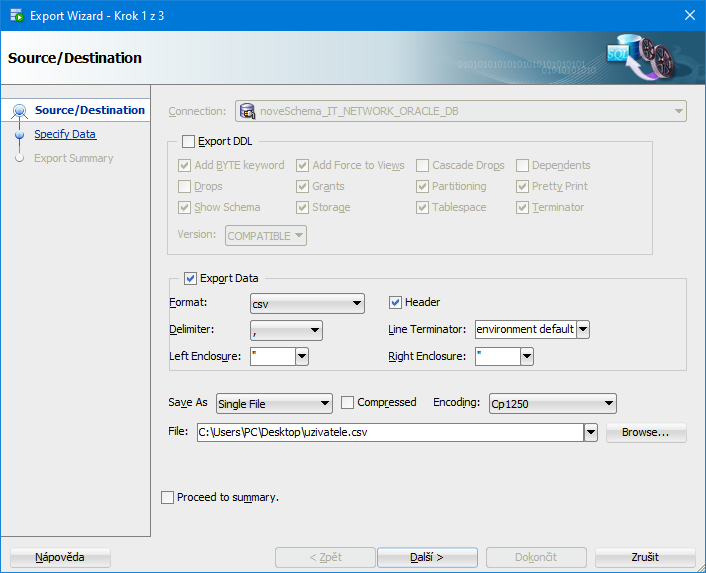The image size is (706, 573).
Task: Open the Format csv dropdown
Action: pyautogui.click(x=357, y=303)
